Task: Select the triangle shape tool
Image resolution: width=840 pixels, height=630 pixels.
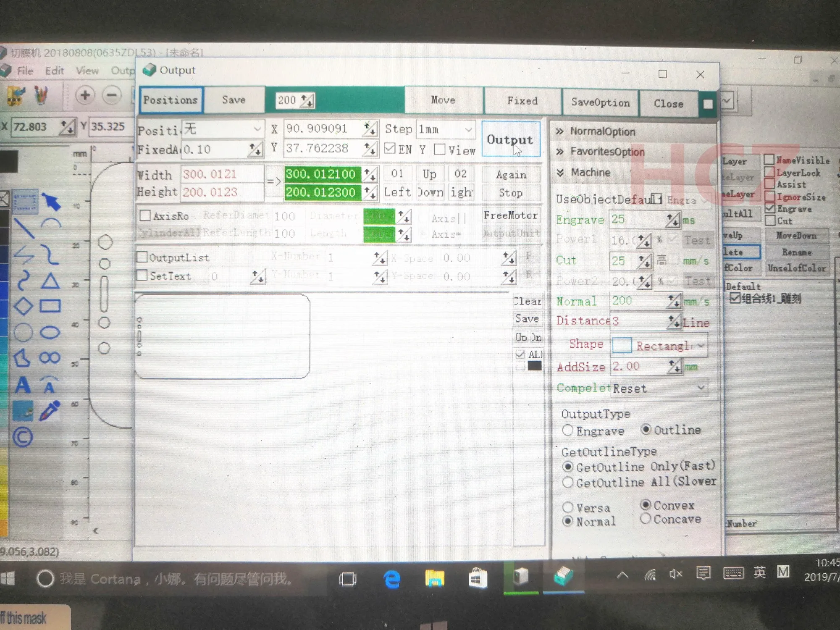Action: [x=50, y=281]
